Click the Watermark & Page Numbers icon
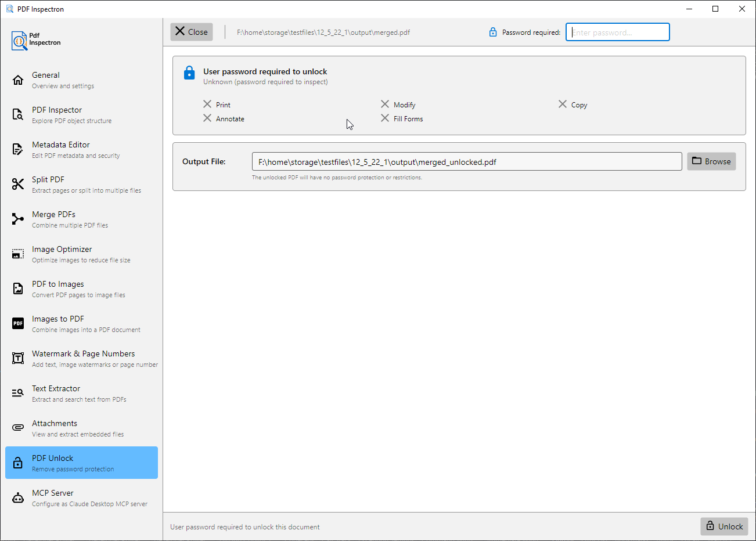 18,359
